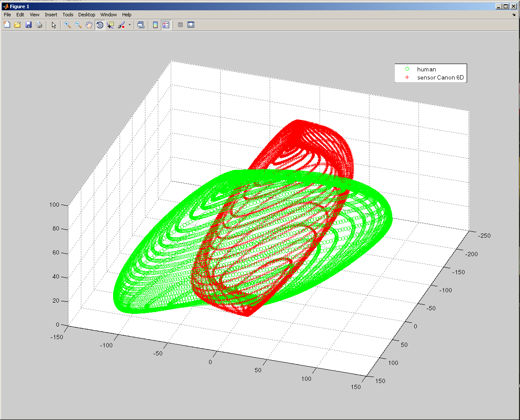Click the New Figure icon
Viewport: 520px width, 420px height.
7,25
